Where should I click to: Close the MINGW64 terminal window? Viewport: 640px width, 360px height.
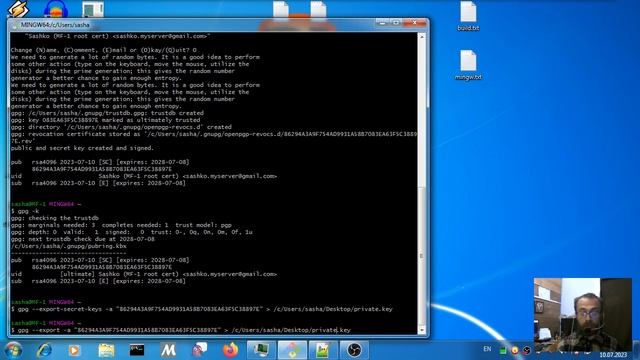tap(415, 23)
